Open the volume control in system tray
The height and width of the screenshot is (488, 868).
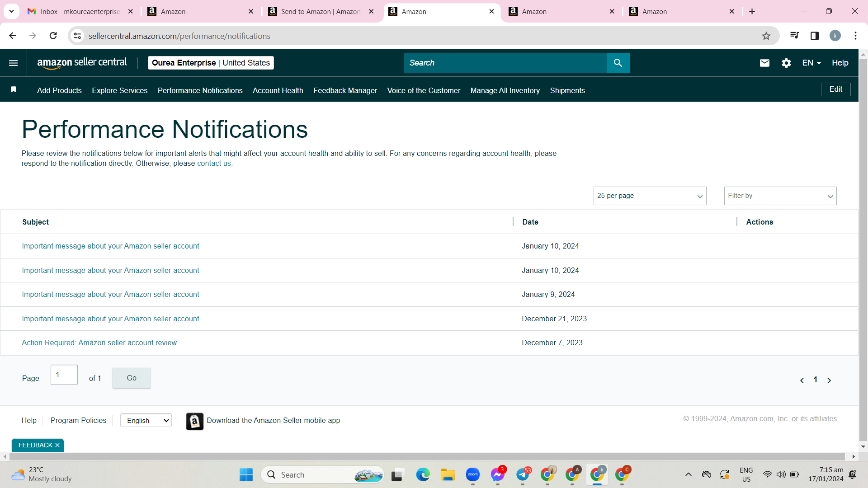pos(781,474)
